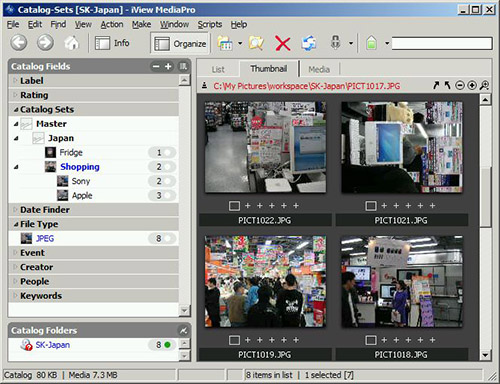Click the panel options icon in Catalog Fields header
500x384 pixels.
tap(183, 66)
